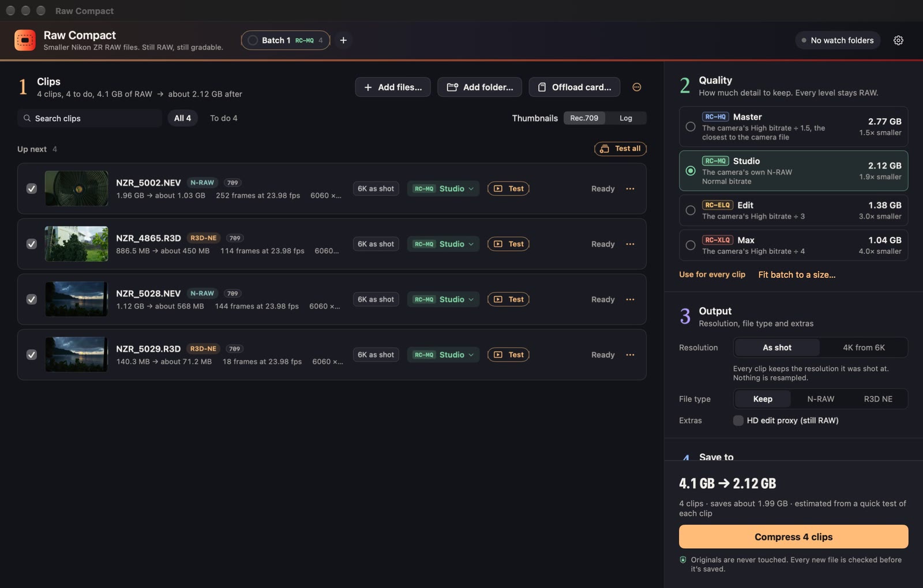The image size is (923, 588).
Task: Choose N-RAW file type
Action: pos(820,399)
